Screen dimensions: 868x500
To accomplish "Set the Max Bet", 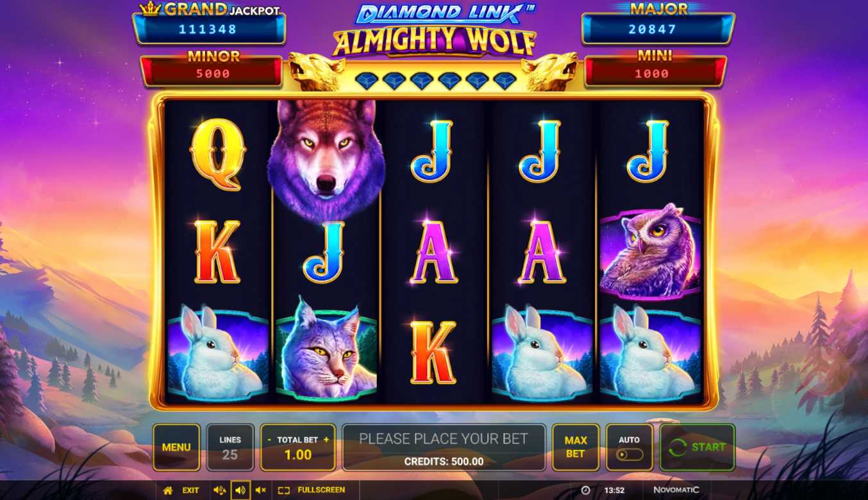I will coord(576,447).
